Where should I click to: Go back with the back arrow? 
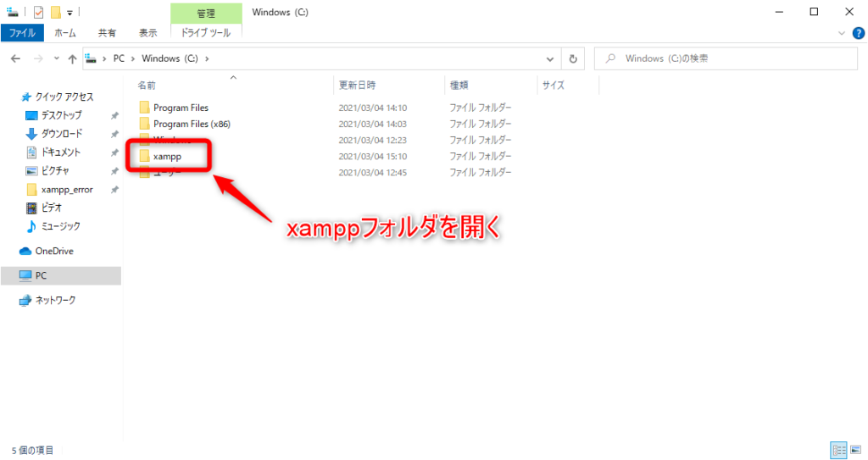click(x=15, y=58)
